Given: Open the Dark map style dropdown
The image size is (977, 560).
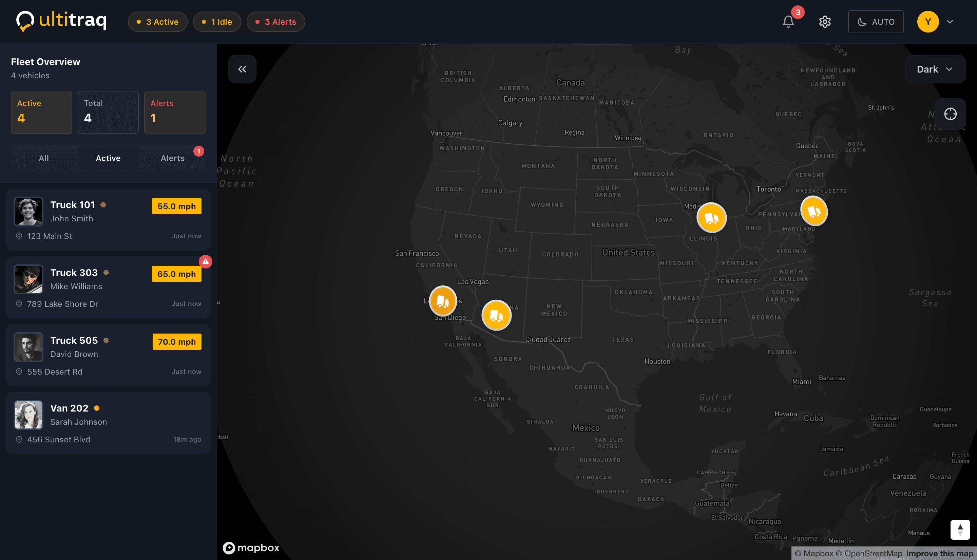Looking at the screenshot, I should (935, 69).
